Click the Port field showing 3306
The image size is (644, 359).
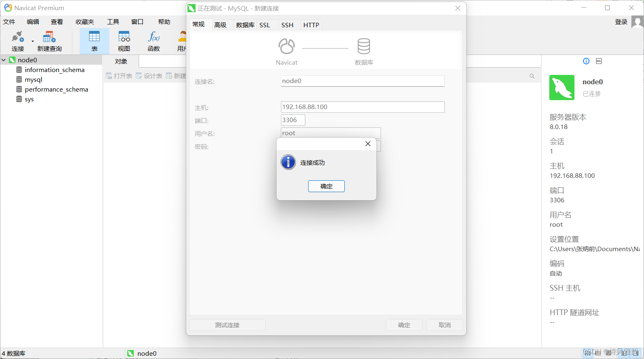point(293,120)
